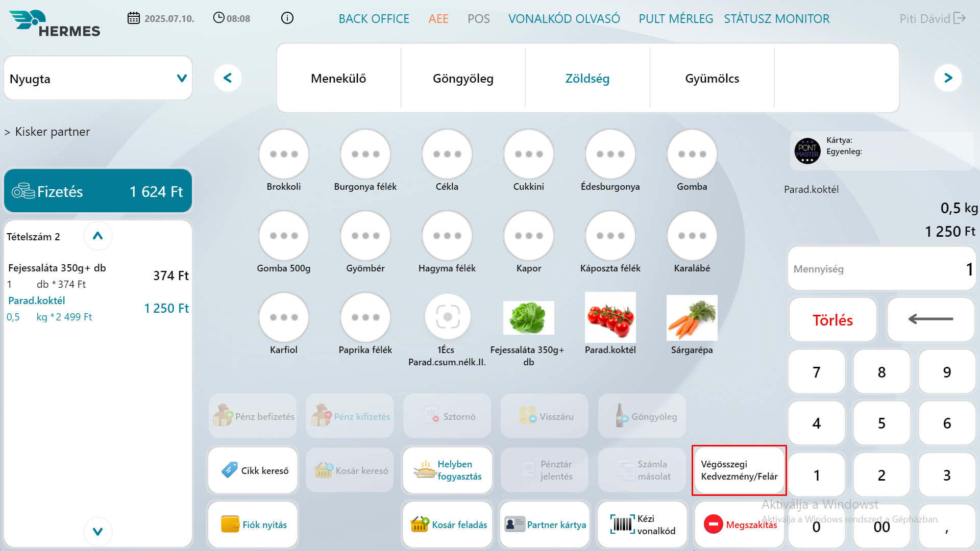Screen dimensions: 980x551
Task: Open the BACK OFFICE menu
Action: pyautogui.click(x=374, y=19)
